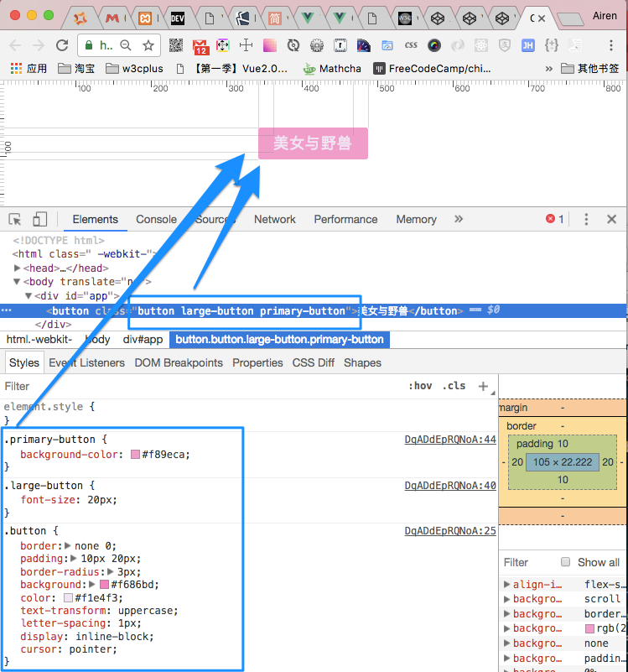Select html.-webkit- in the breadcrumb bar

[39, 340]
